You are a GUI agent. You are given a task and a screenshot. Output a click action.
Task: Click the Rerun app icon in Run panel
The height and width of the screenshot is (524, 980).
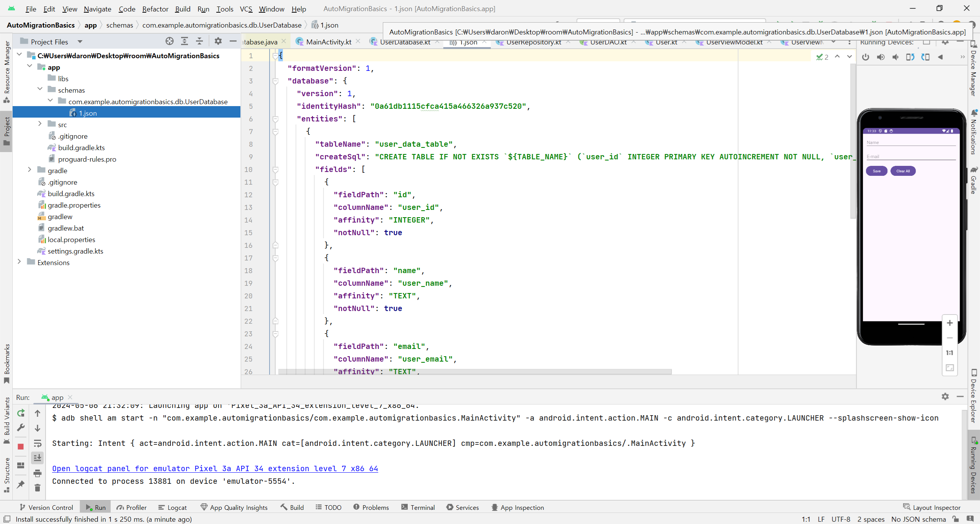coord(21,413)
